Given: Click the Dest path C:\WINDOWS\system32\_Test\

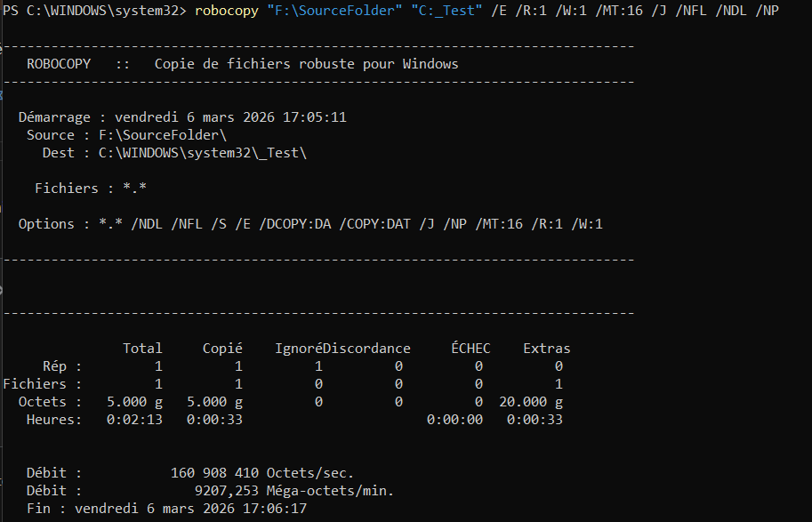Looking at the screenshot, I should pos(203,153).
